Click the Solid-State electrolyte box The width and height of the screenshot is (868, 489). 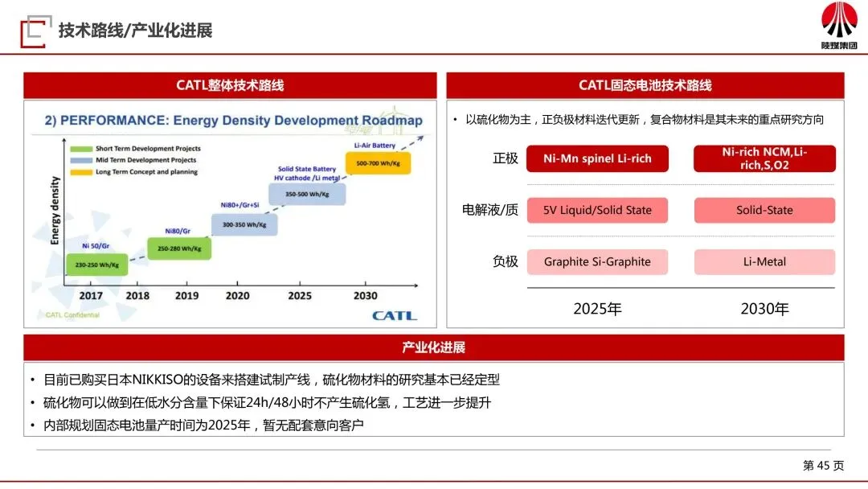[764, 211]
